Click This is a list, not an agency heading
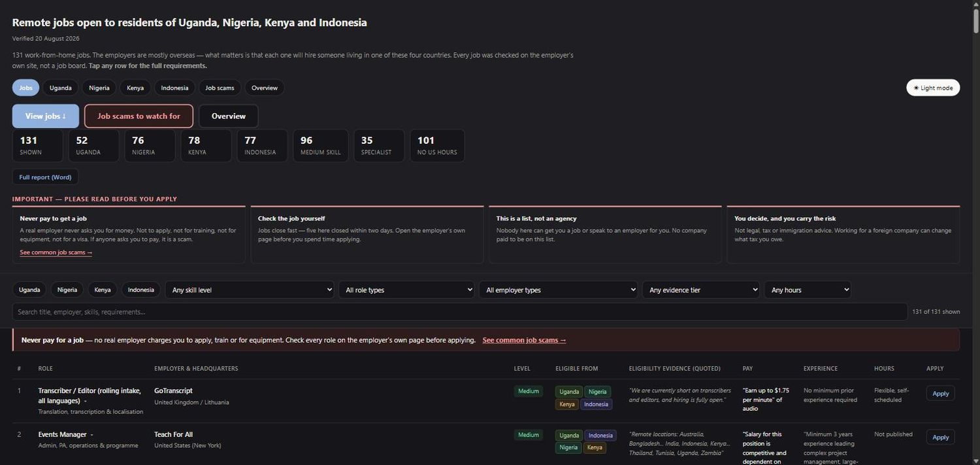The width and height of the screenshot is (980, 465). coord(536,218)
